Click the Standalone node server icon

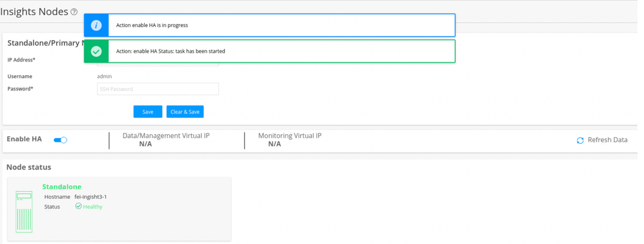24,212
